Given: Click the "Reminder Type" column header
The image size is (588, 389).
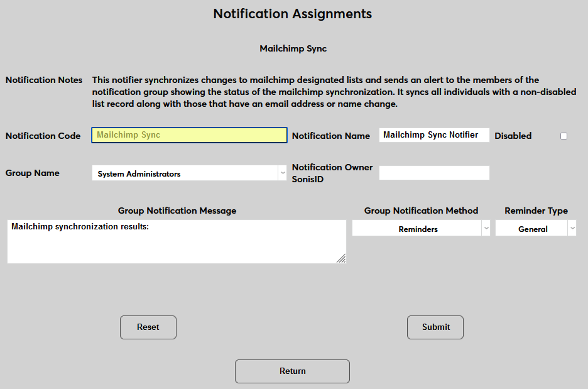Looking at the screenshot, I should [536, 211].
